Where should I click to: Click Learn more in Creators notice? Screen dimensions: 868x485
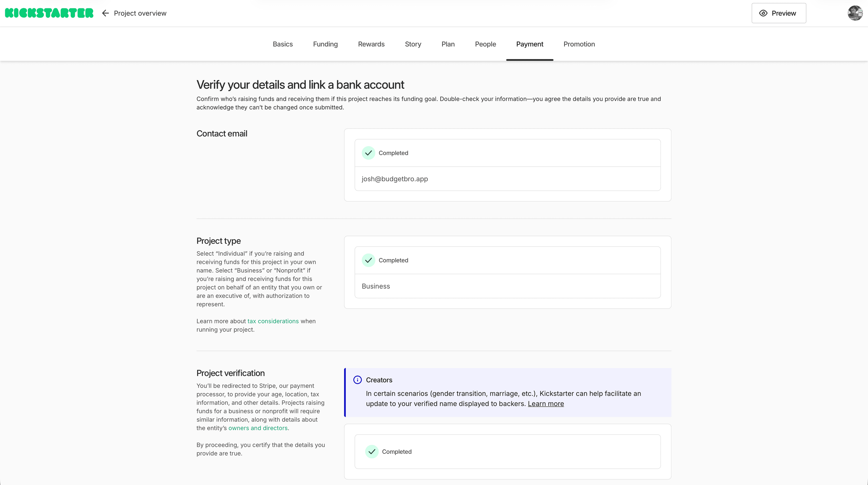pyautogui.click(x=545, y=404)
